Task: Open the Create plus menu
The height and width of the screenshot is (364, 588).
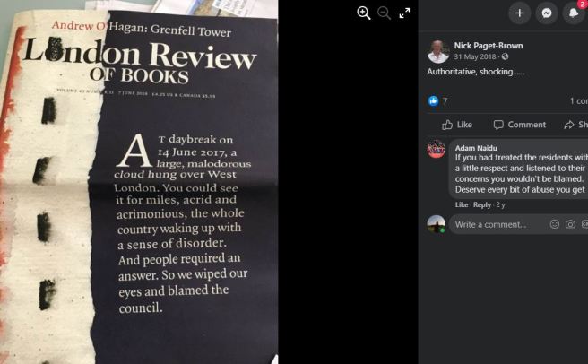Action: tap(519, 13)
